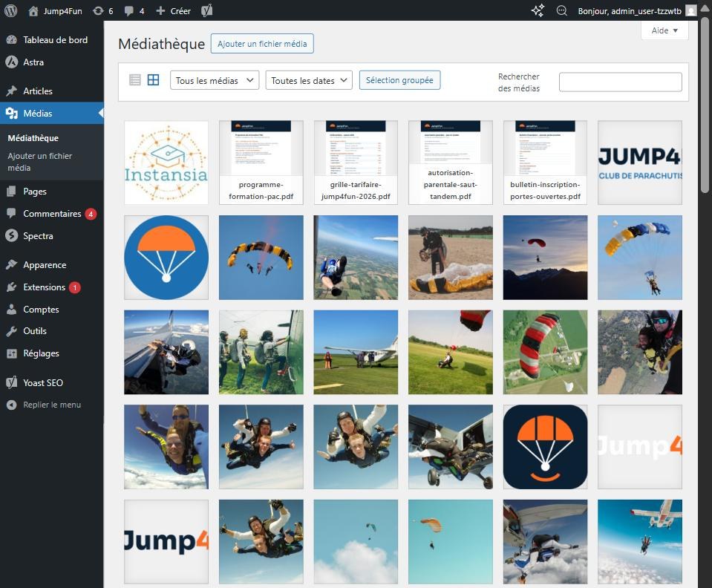Click the Rechercher des médias search field

click(x=620, y=82)
